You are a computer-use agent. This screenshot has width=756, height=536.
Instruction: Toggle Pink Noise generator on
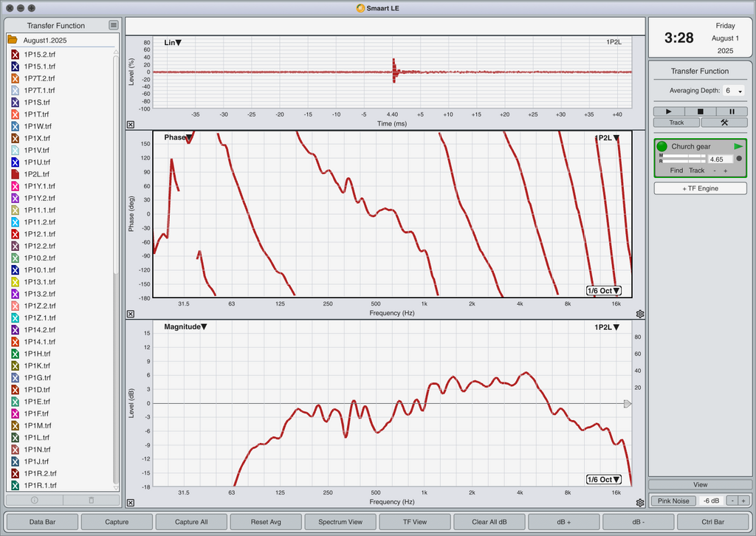point(673,501)
